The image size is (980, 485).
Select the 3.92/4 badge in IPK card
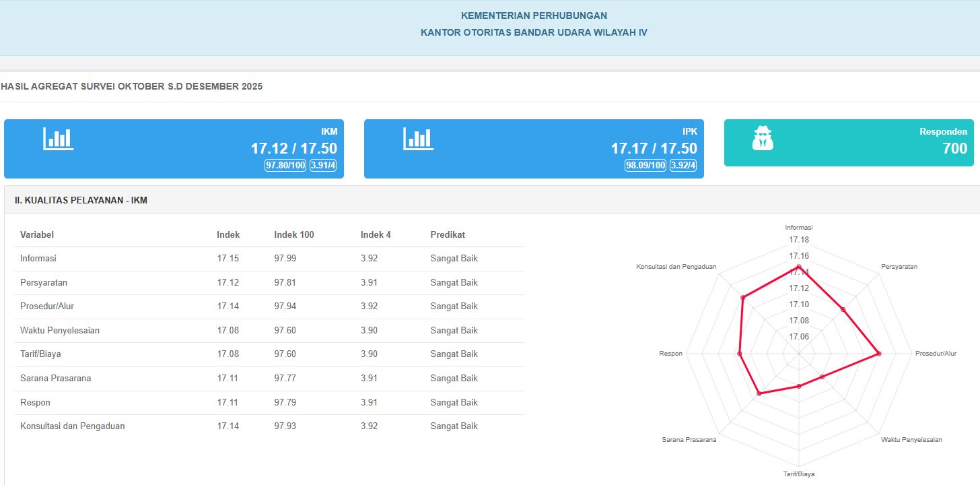(683, 166)
